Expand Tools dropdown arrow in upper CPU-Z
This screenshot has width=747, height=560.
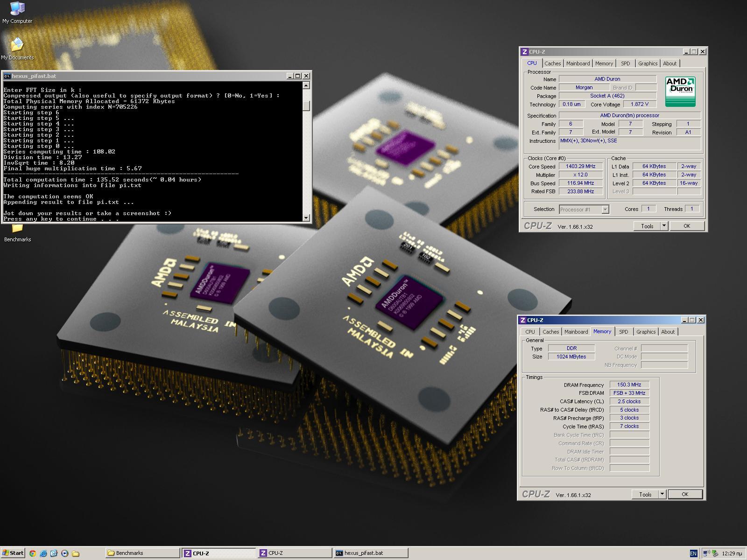pos(664,226)
